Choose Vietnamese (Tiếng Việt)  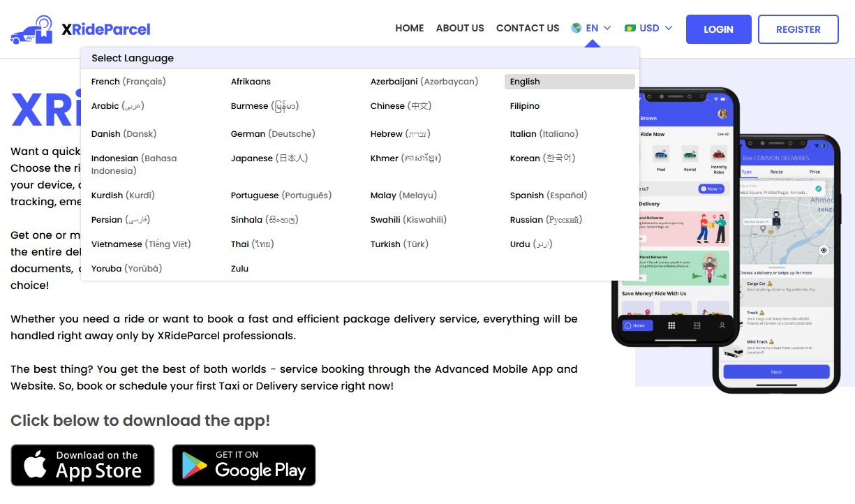pyautogui.click(x=141, y=244)
